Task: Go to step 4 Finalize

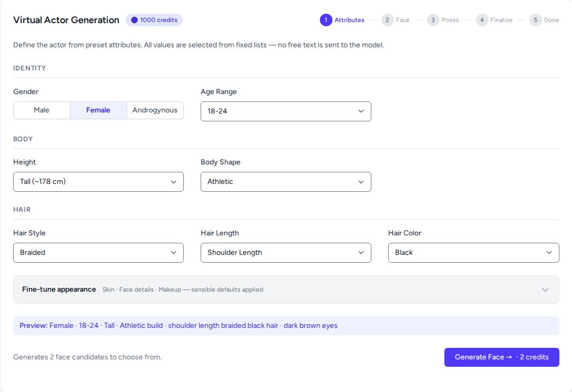Action: coord(494,20)
